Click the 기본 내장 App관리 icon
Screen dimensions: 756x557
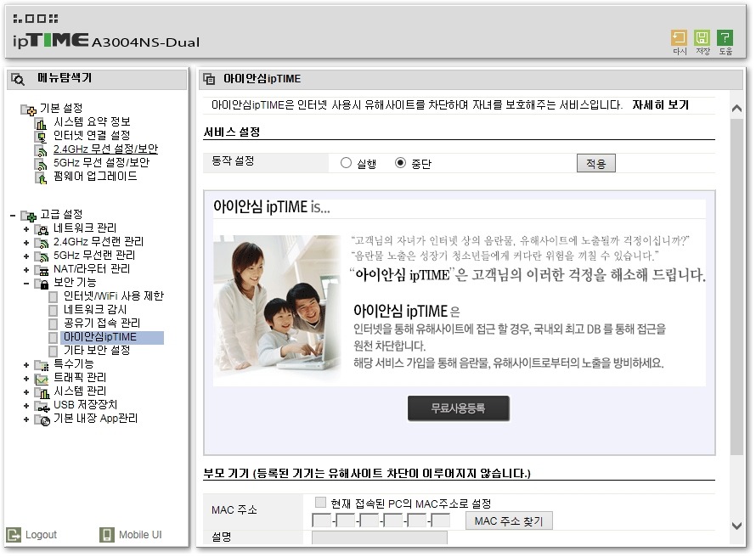tap(42, 419)
